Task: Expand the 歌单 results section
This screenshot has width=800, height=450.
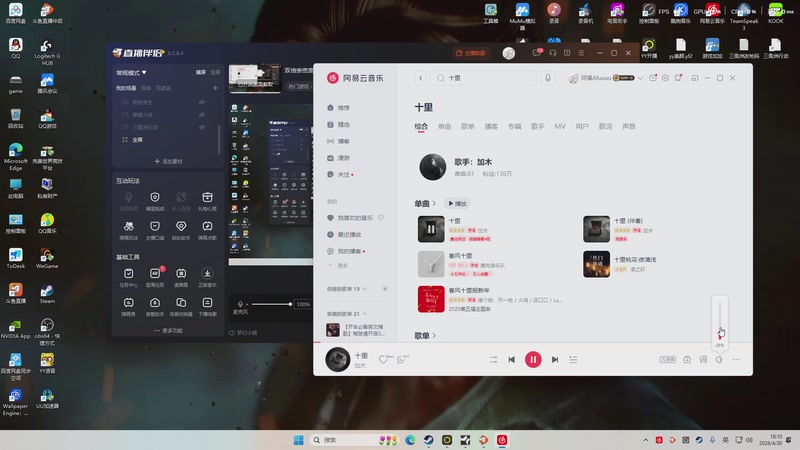Action: [x=425, y=336]
